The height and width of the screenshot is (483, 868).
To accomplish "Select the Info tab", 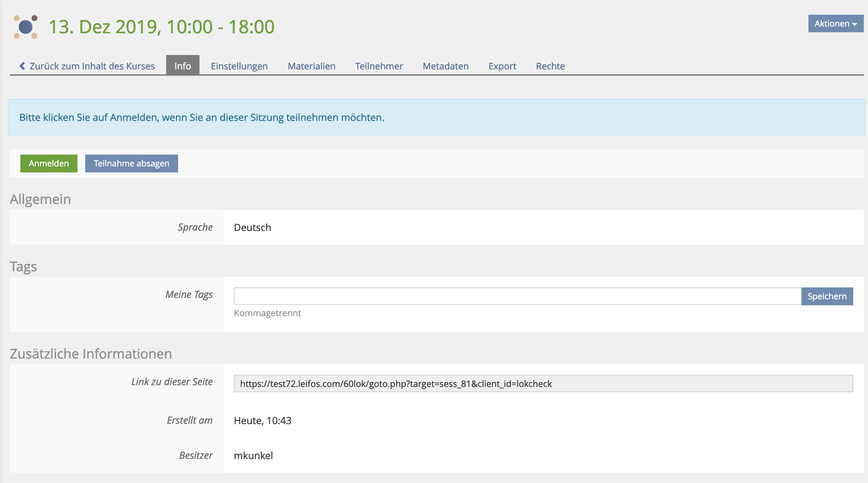I will [x=183, y=66].
